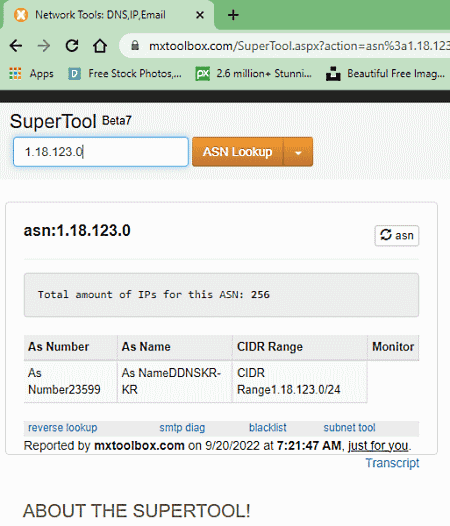The image size is (450, 526).
Task: Click the browser back arrow
Action: click(16, 46)
